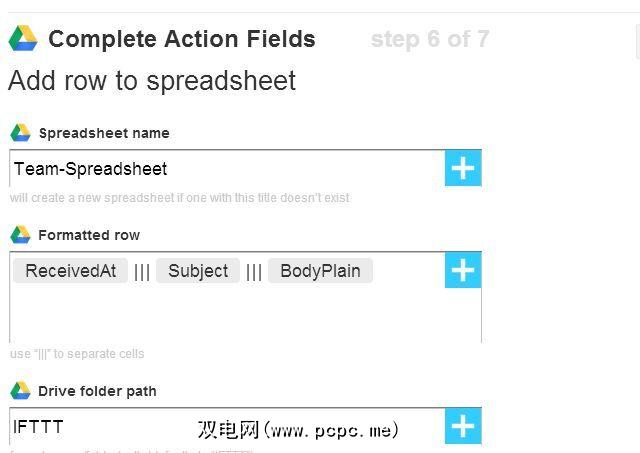The image size is (640, 453).
Task: Click the Add row to spreadsheet title
Action: 152,80
